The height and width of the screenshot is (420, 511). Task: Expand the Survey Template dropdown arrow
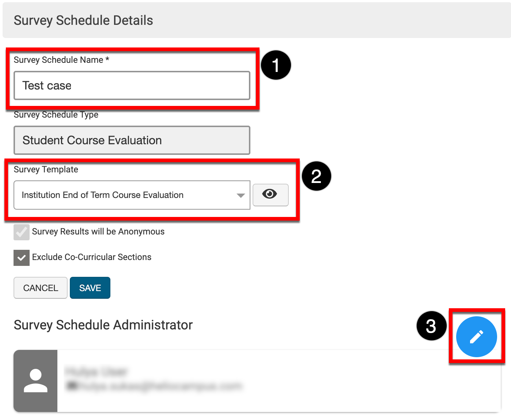(241, 195)
